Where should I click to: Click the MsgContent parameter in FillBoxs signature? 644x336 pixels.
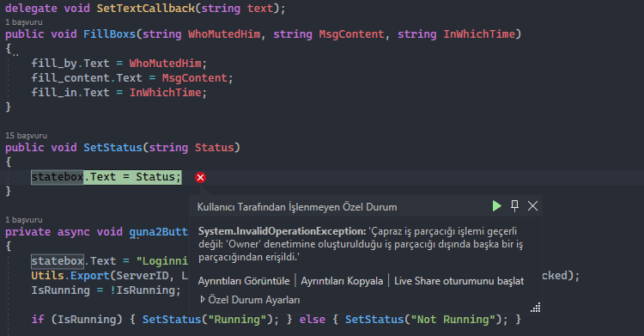pyautogui.click(x=351, y=34)
